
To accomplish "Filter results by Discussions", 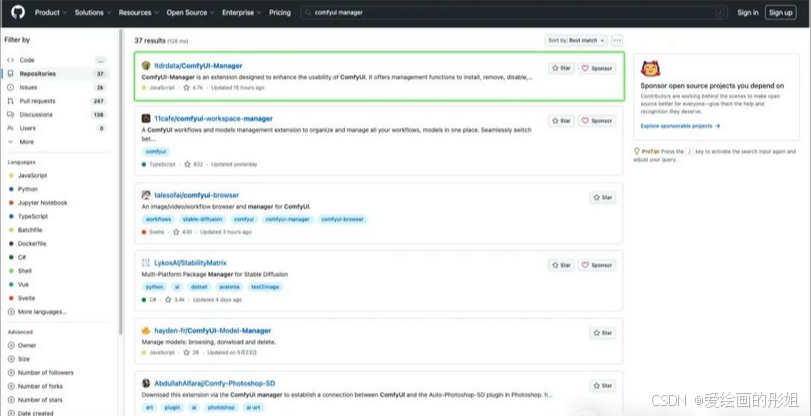I will pyautogui.click(x=56, y=114).
